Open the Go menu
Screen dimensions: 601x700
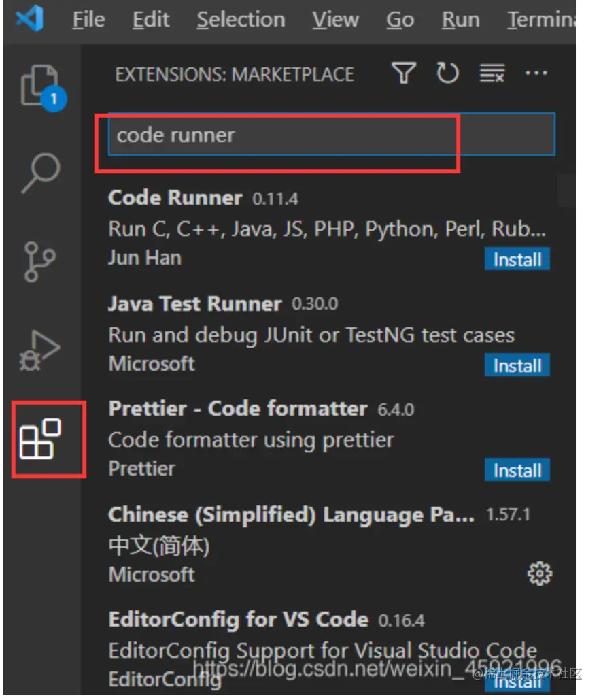pos(400,20)
